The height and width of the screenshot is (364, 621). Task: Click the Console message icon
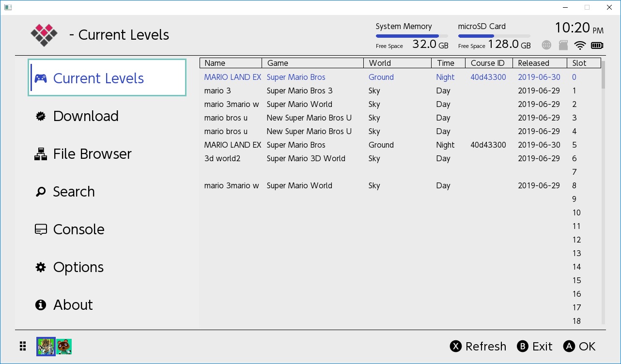(41, 229)
